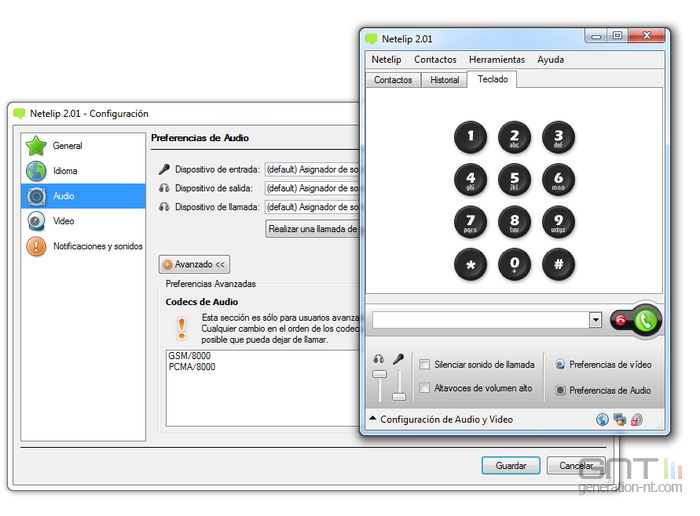The image size is (700, 516).
Task: Open Dispositivo de salida dropdown
Action: click(312, 188)
